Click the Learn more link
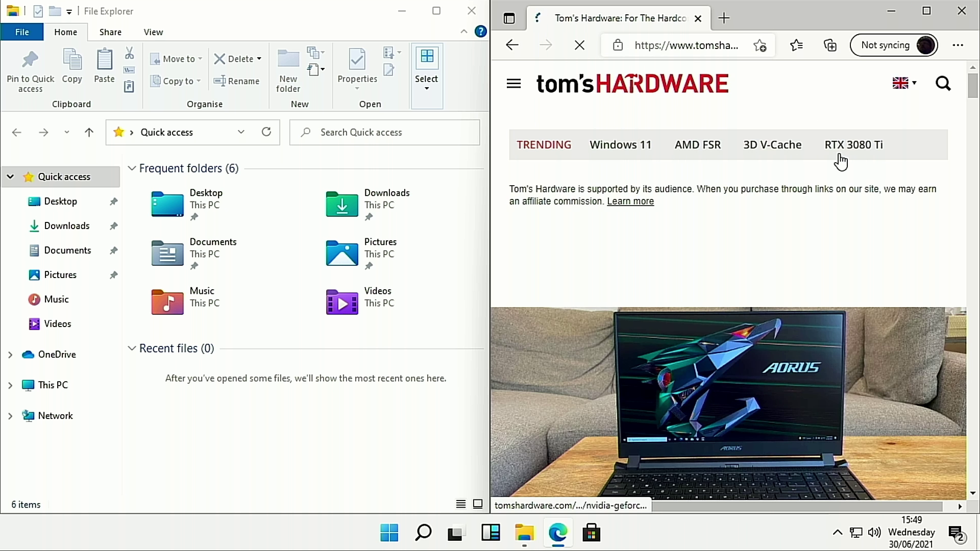The width and height of the screenshot is (980, 551). 630,202
